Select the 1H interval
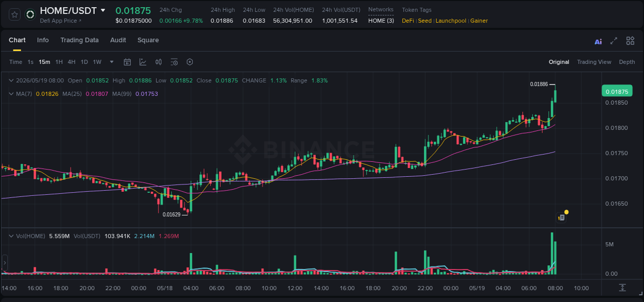The image size is (644, 302). [x=59, y=62]
